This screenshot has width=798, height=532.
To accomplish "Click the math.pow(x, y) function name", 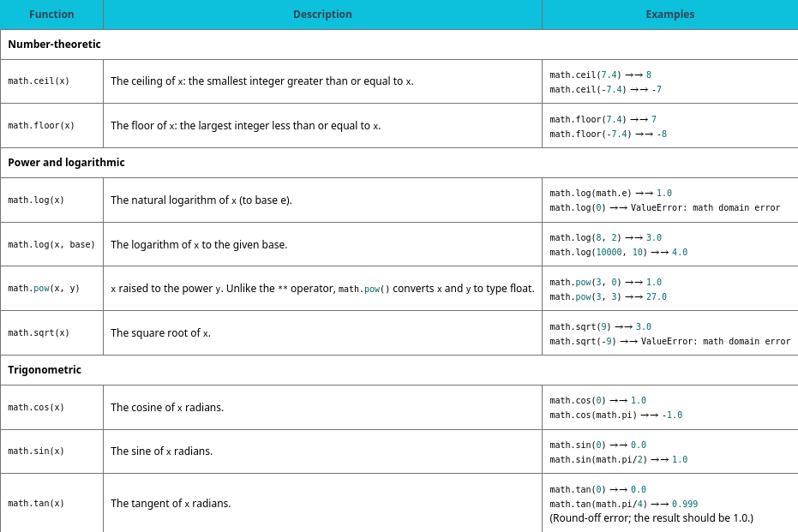I will click(x=44, y=289).
